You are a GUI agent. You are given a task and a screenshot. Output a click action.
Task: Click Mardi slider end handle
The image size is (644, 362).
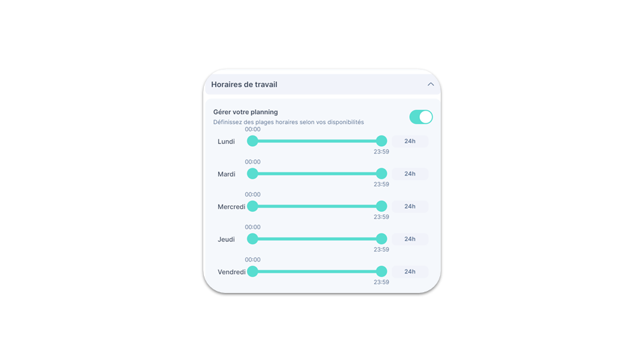coord(382,174)
